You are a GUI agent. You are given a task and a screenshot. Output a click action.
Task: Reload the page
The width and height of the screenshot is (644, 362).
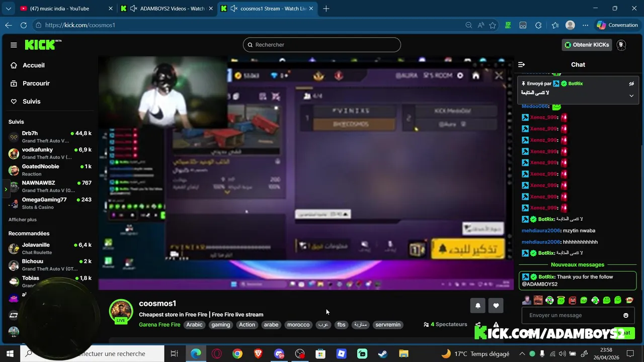point(24,25)
